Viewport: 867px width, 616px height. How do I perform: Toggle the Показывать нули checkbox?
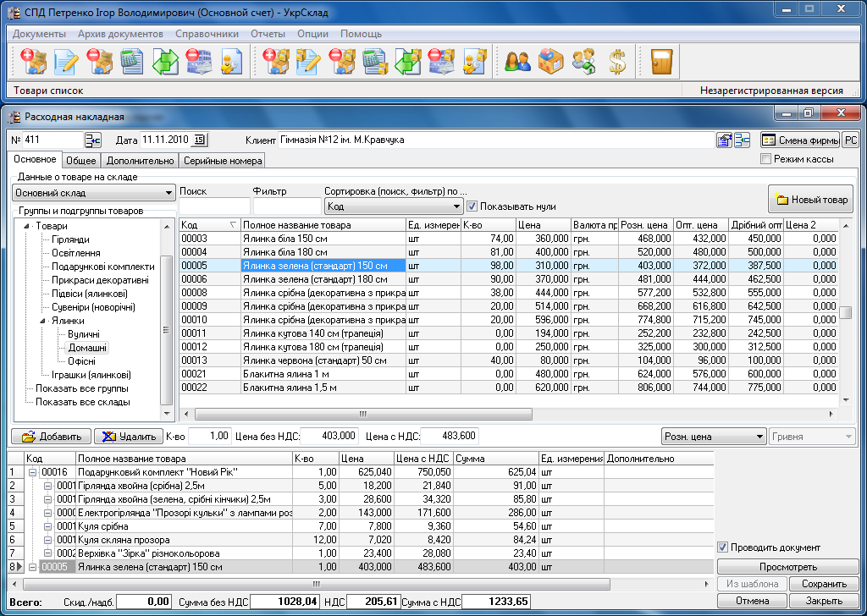(472, 206)
